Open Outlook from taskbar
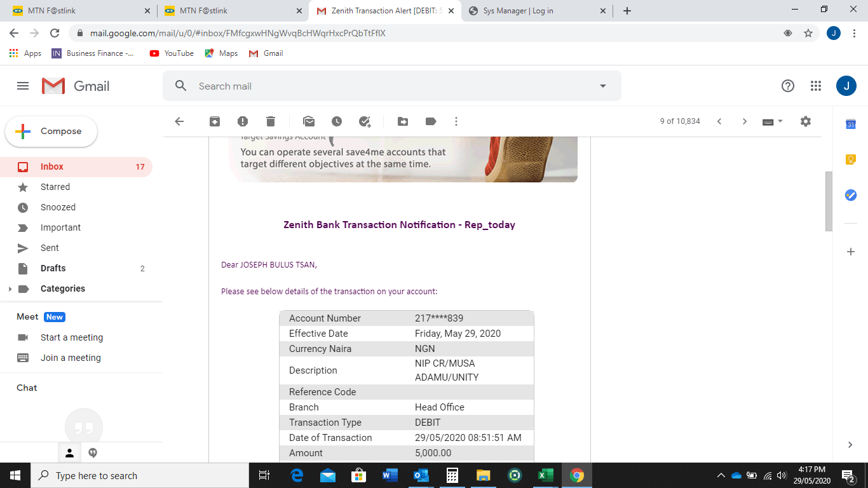The width and height of the screenshot is (868, 488). tap(421, 475)
